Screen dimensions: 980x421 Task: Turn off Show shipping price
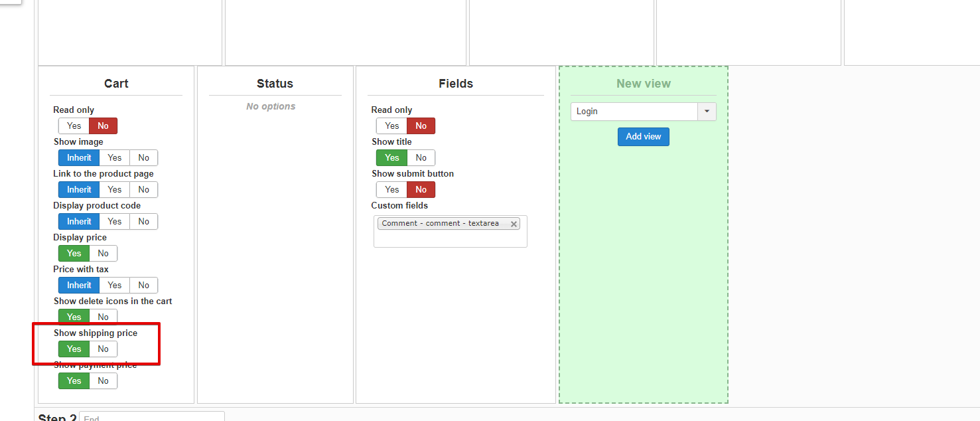click(x=103, y=349)
